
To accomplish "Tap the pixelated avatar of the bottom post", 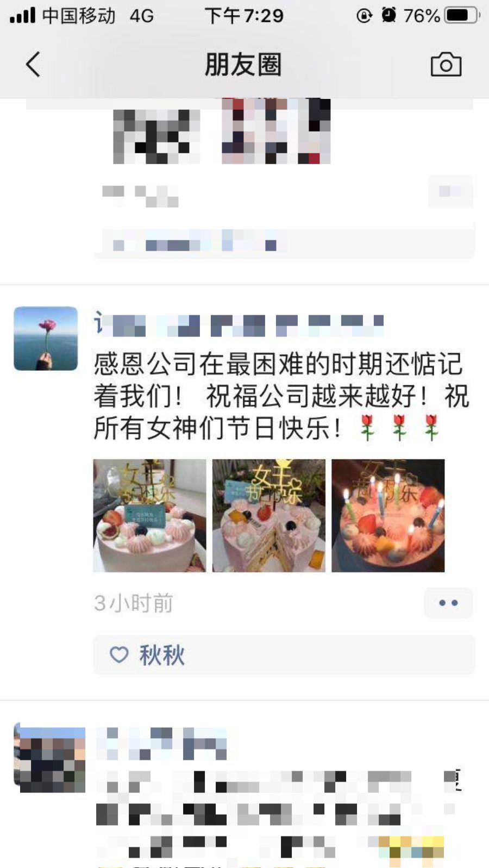I will click(50, 759).
